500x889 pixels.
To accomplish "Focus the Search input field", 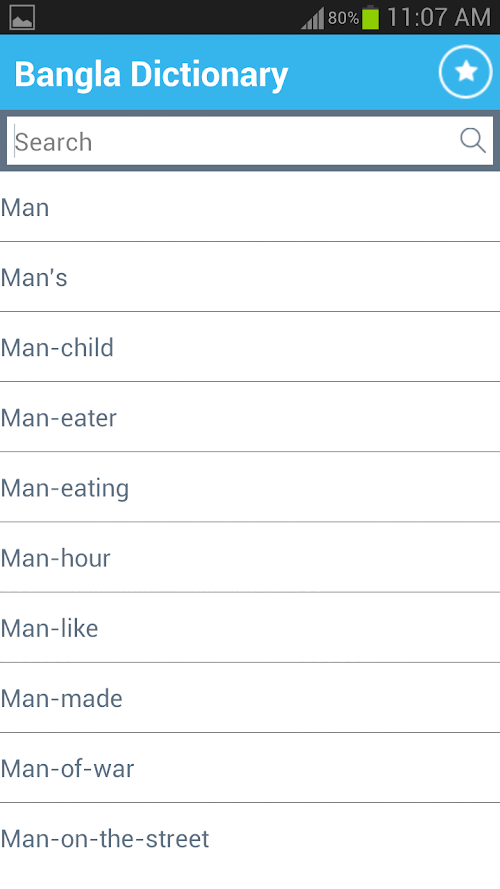I will click(250, 141).
